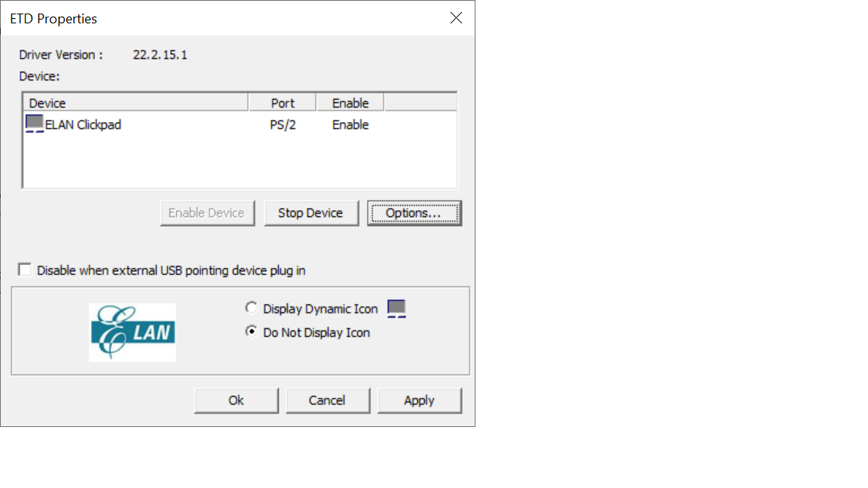This screenshot has width=868, height=488.
Task: Click the 'Driver Version :' label
Action: point(61,55)
